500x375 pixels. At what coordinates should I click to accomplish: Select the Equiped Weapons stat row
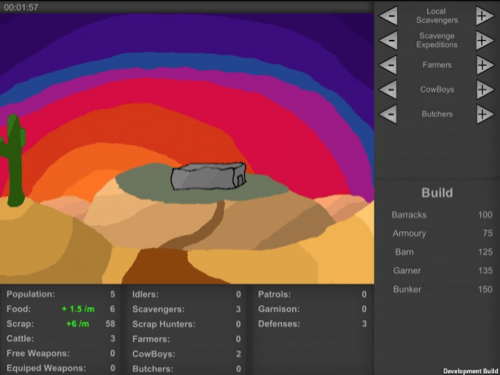(61, 368)
